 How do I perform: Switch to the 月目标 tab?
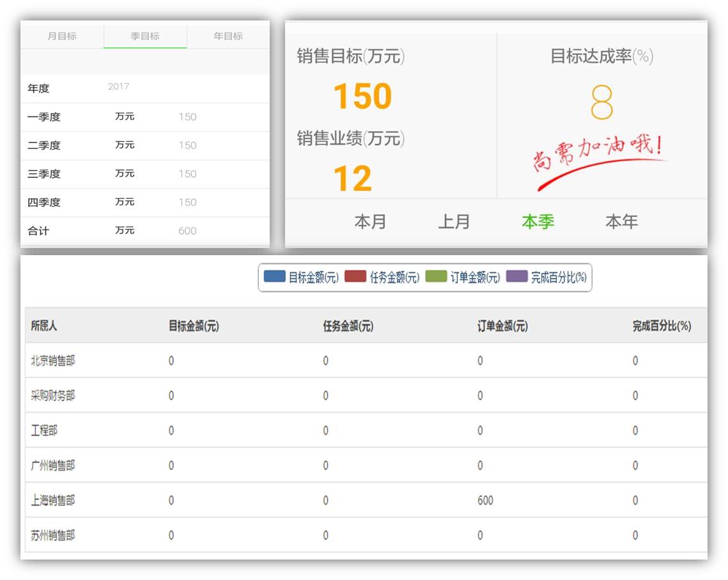(62, 36)
